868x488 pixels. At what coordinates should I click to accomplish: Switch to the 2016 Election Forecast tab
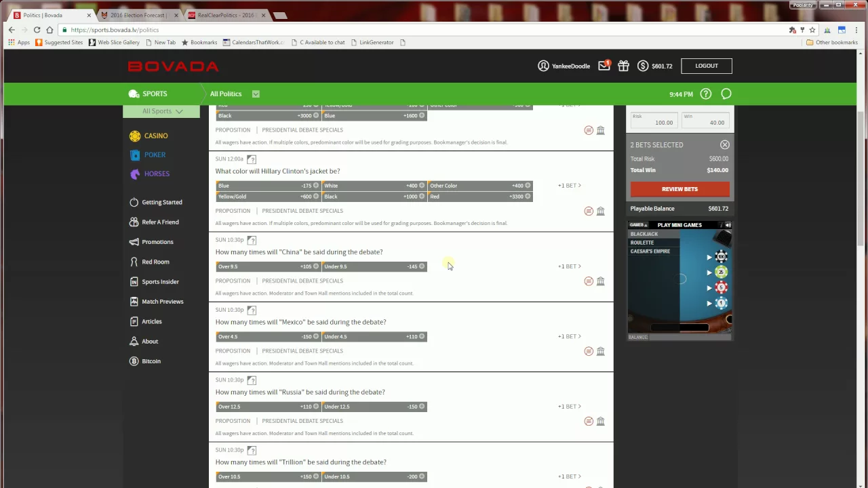(x=140, y=15)
